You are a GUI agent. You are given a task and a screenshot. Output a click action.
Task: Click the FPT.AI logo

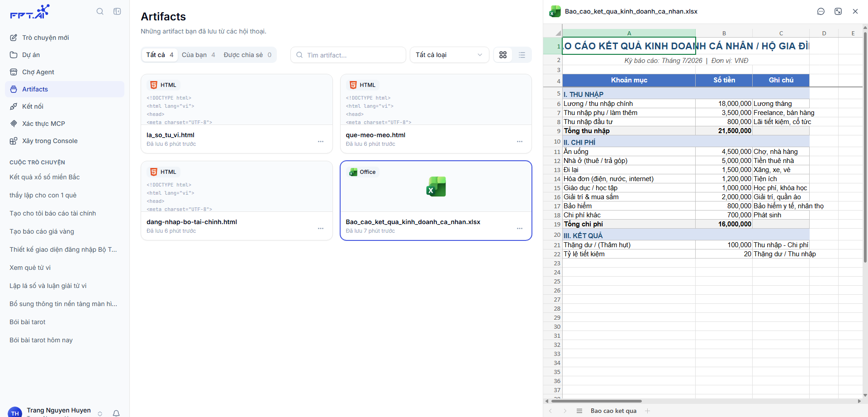tap(30, 12)
